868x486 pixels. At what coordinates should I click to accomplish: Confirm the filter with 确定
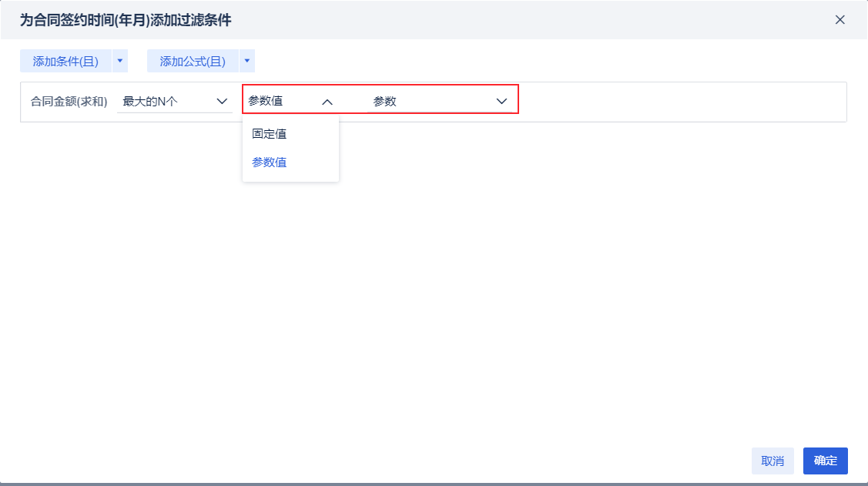[x=826, y=461]
